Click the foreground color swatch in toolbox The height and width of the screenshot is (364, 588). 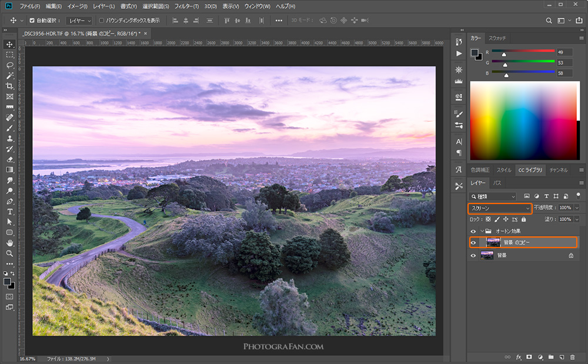(7, 282)
